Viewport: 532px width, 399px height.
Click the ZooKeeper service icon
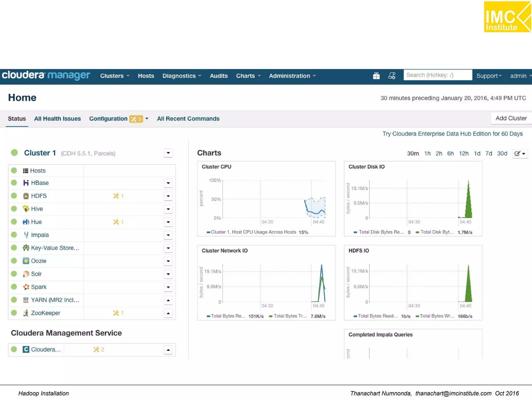point(26,313)
